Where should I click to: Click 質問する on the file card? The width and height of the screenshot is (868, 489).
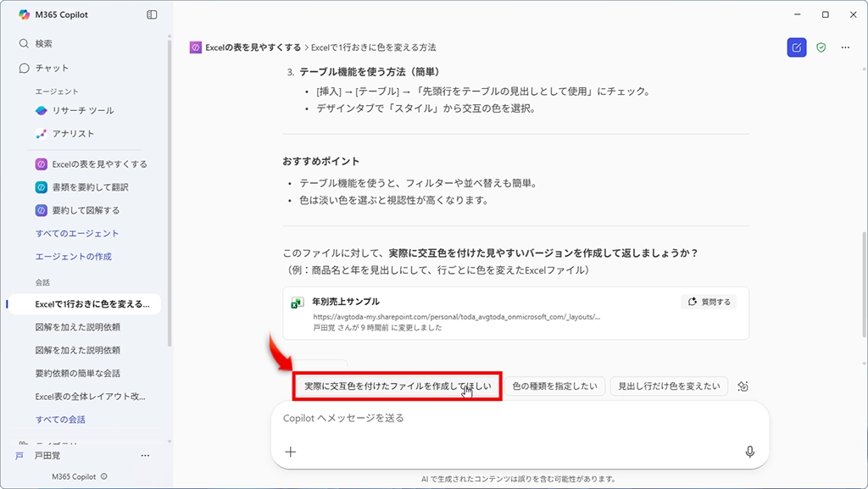pyautogui.click(x=709, y=302)
